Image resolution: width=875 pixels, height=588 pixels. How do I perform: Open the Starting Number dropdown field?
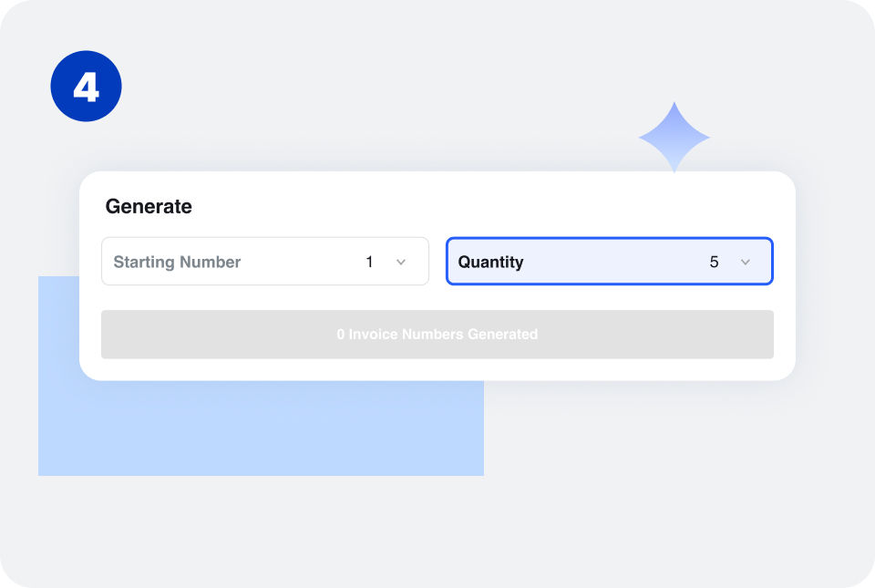coord(265,261)
